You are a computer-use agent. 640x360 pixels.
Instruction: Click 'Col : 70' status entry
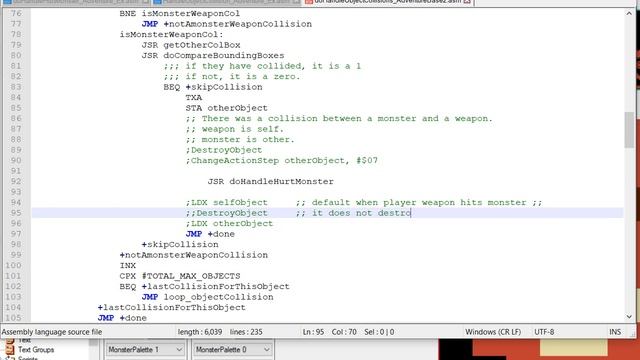(344, 332)
